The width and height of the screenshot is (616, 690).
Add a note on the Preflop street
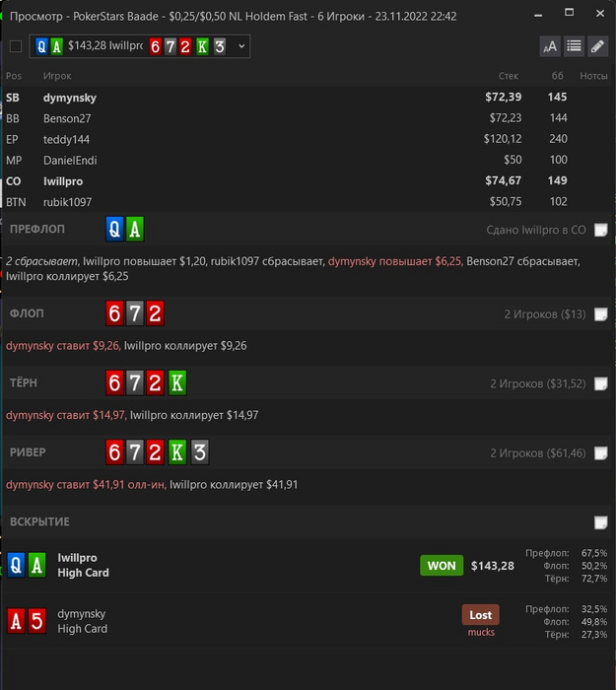[x=601, y=230]
